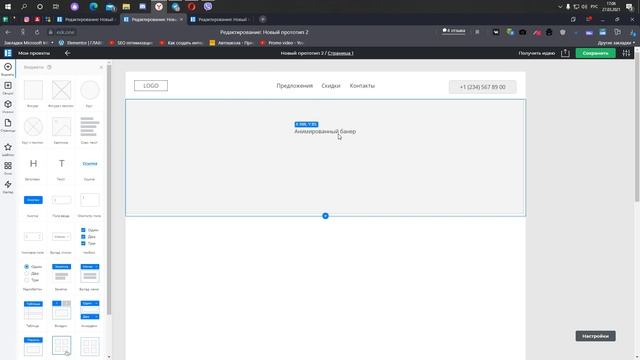Open the Windows Start menu
Viewport: 640px width, 360px height.
[x=8, y=7]
